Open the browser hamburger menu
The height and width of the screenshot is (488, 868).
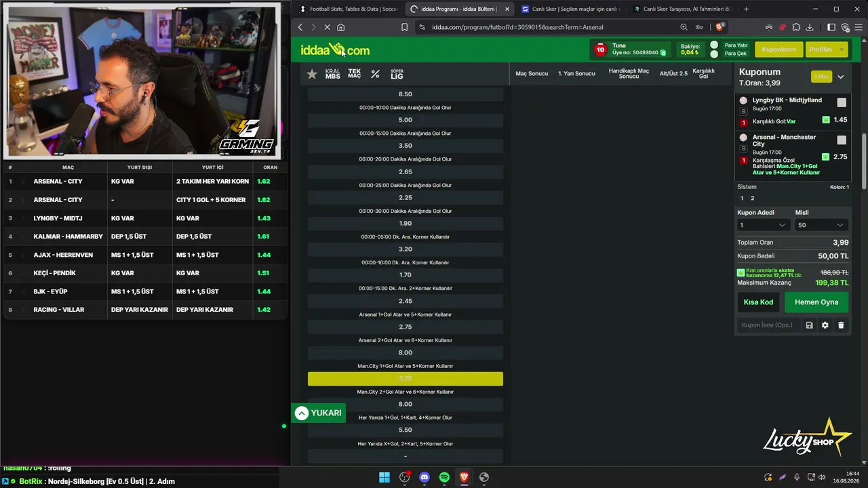(858, 27)
